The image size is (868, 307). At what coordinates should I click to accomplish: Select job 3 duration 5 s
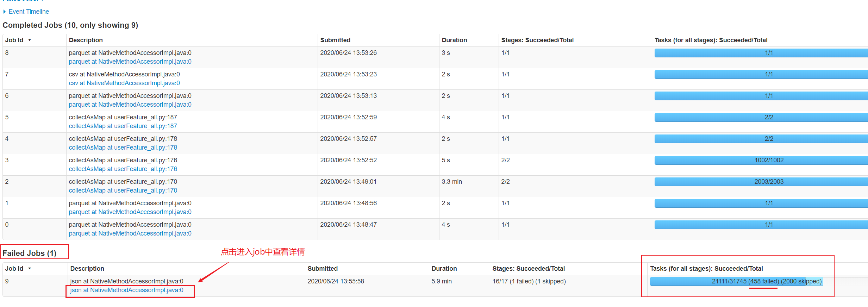tap(446, 160)
